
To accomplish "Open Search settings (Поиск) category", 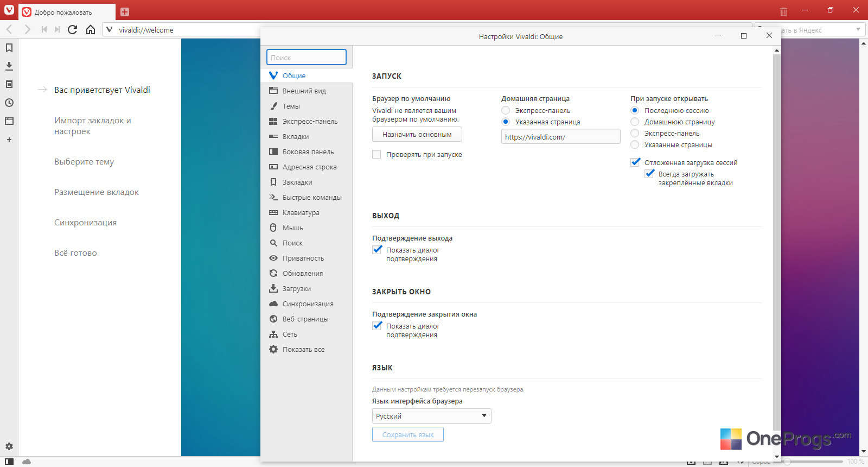I will point(307,243).
